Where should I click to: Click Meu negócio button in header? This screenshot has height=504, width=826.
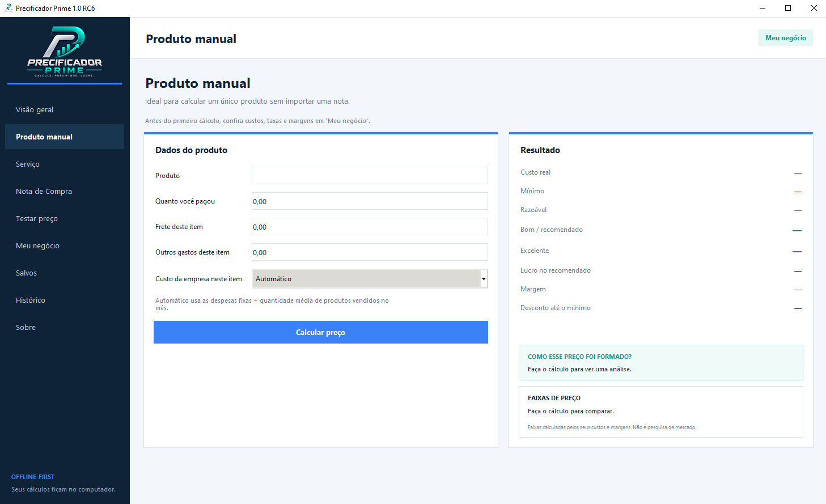[x=786, y=38]
